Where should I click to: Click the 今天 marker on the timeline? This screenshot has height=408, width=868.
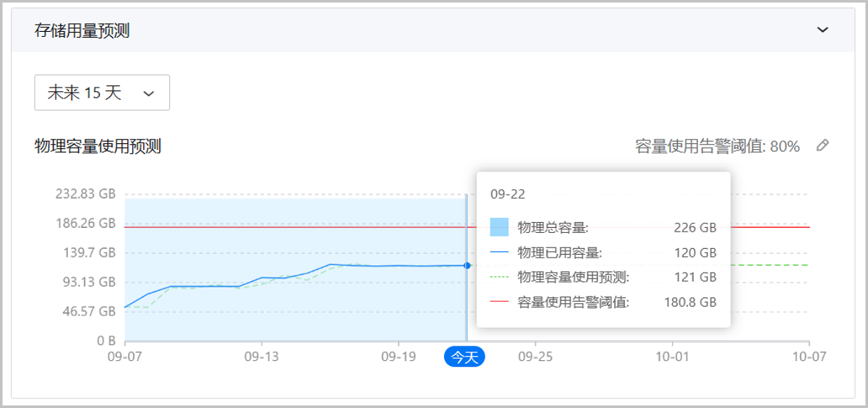pyautogui.click(x=464, y=357)
